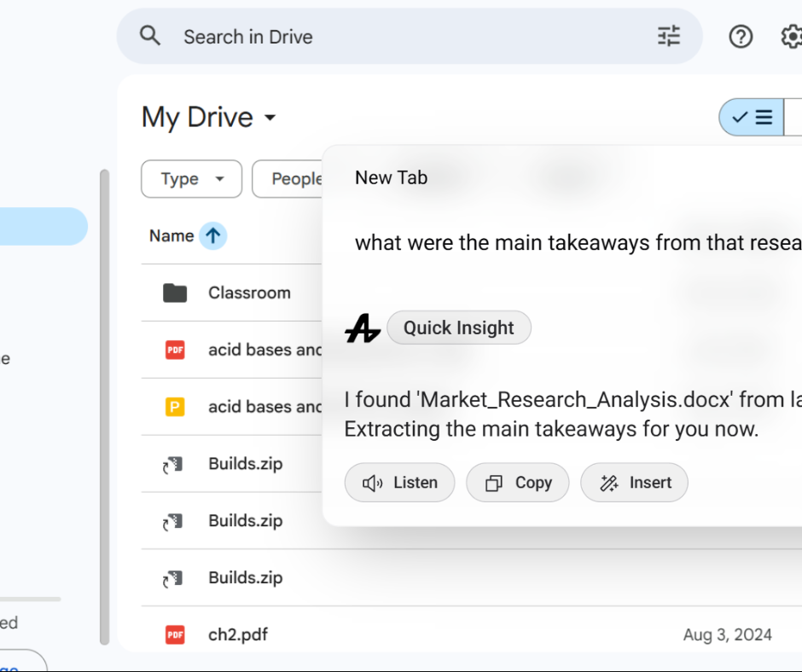Toggle the list layout view
The image size is (802, 672).
pos(753,118)
